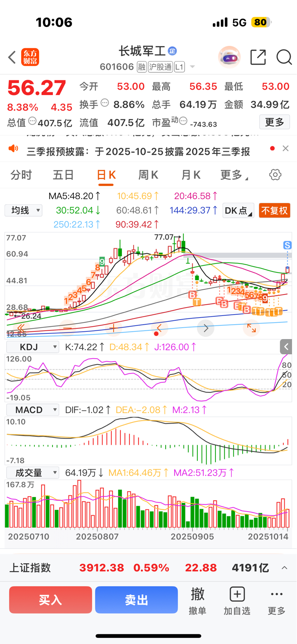
Task: Open chart settings gear icon
Action: (275, 175)
